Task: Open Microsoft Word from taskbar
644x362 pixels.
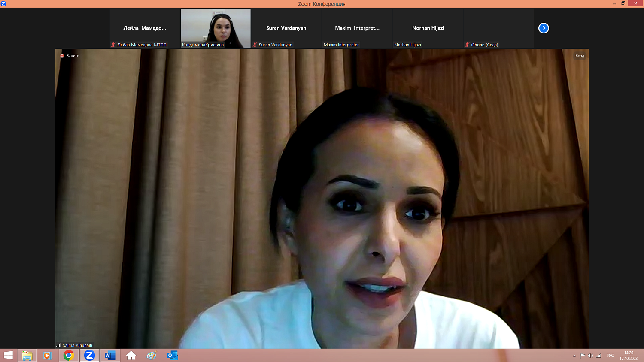Action: click(x=110, y=356)
